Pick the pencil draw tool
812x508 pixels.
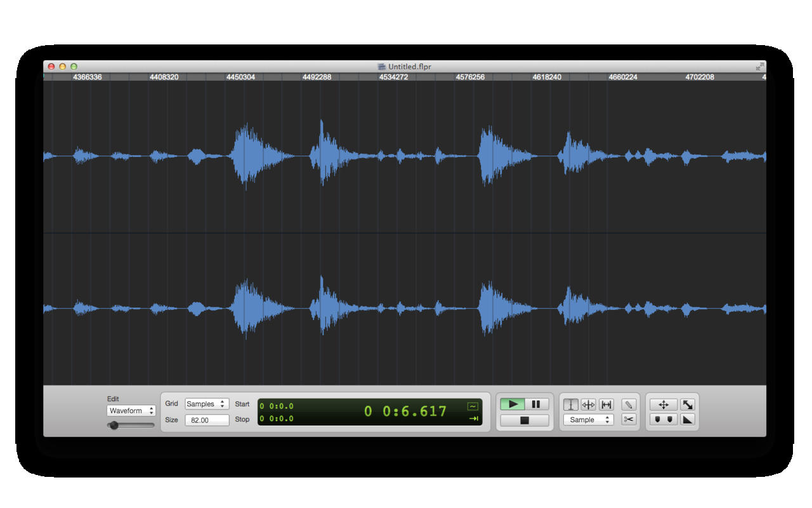(628, 404)
